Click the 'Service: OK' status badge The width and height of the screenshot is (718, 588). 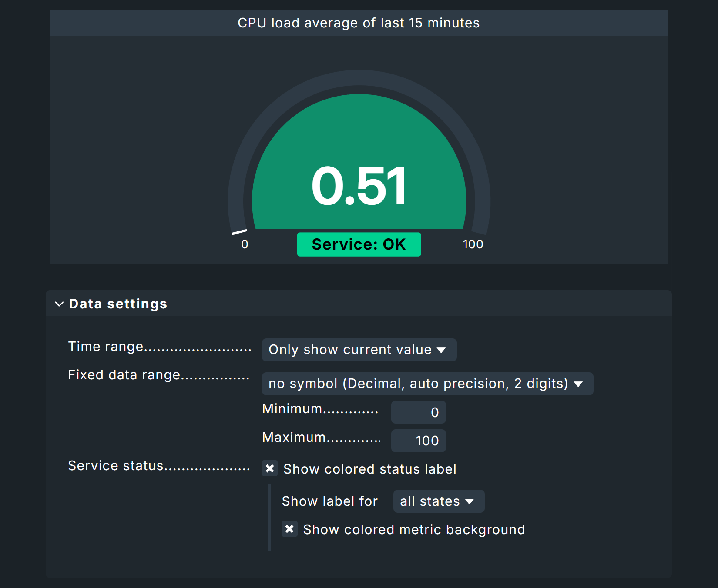coord(359,244)
